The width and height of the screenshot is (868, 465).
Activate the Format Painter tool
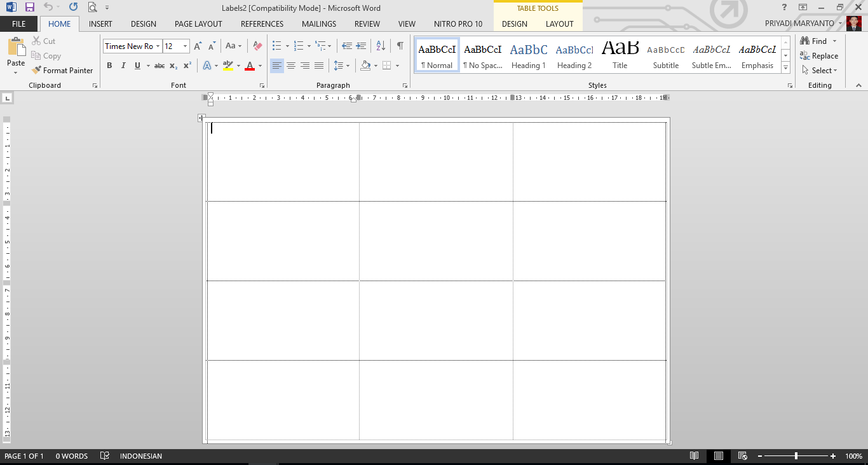pyautogui.click(x=62, y=70)
